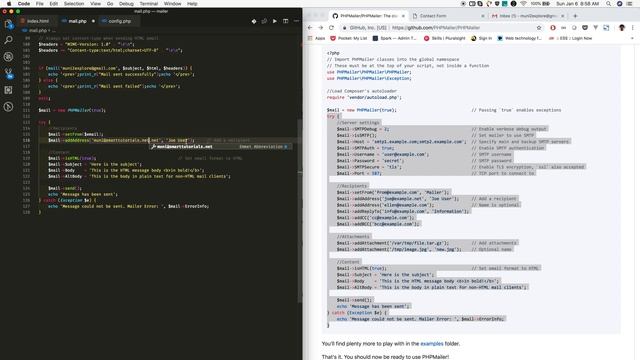Expand the bookmarks bar overflow chevron
The width and height of the screenshot is (640, 360).
point(632,38)
